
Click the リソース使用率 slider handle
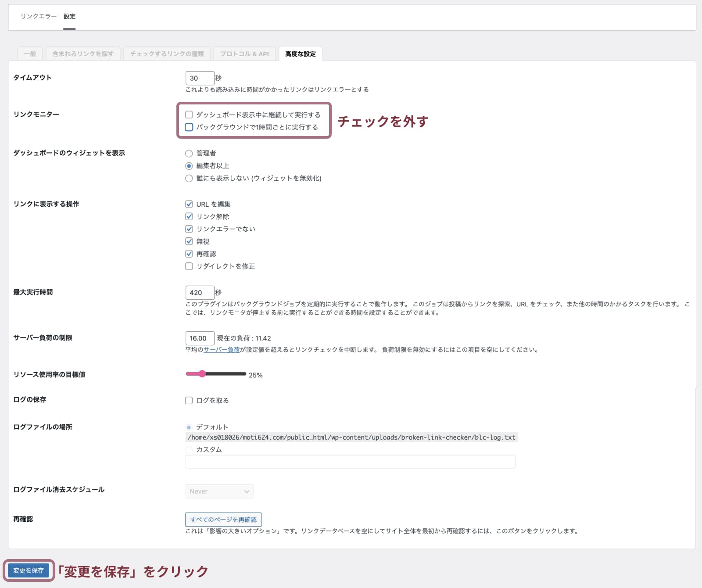[x=202, y=374]
